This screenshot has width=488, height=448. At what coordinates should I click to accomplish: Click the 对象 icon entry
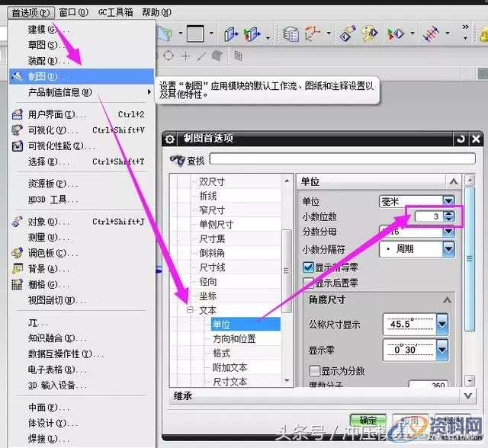click(17, 222)
